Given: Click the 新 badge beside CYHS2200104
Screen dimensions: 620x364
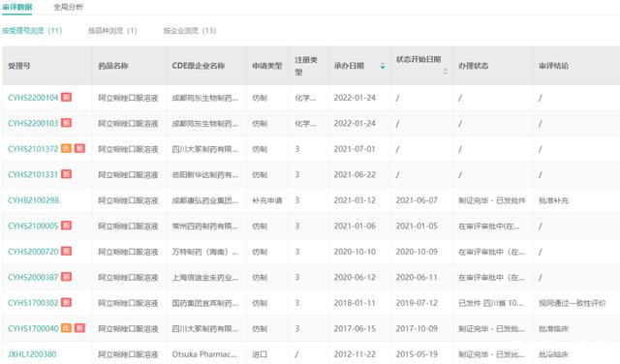Looking at the screenshot, I should 66,97.
